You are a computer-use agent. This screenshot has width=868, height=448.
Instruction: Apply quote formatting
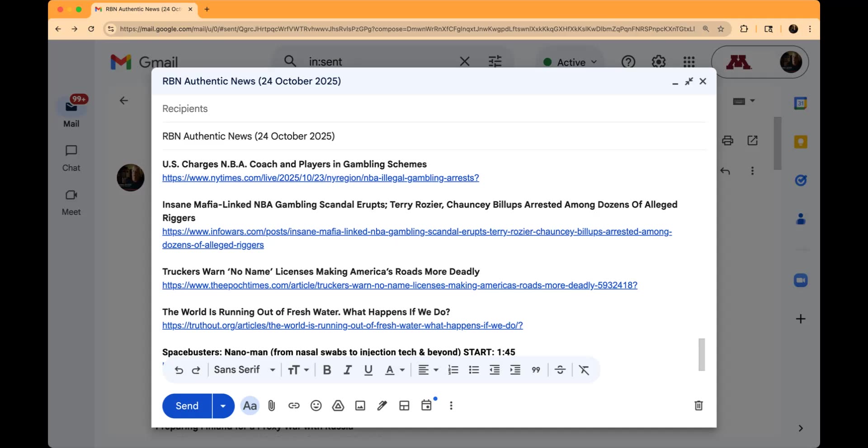pyautogui.click(x=536, y=370)
